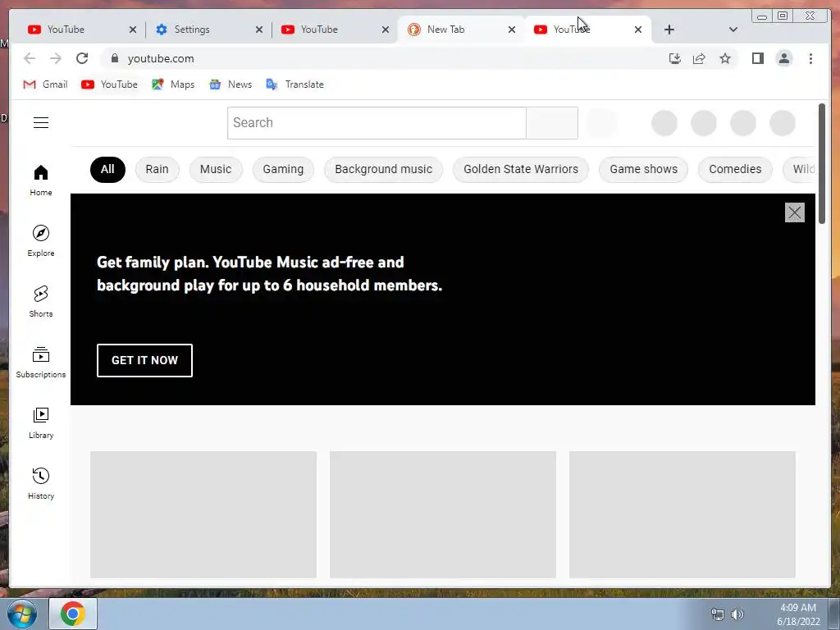Open the Windows Start button
The width and height of the screenshot is (840, 630).
click(22, 614)
